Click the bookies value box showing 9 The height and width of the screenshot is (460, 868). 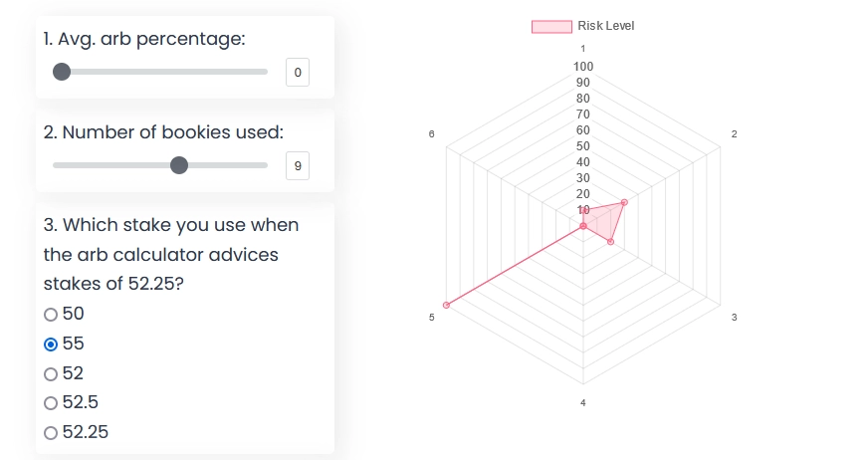pos(298,165)
